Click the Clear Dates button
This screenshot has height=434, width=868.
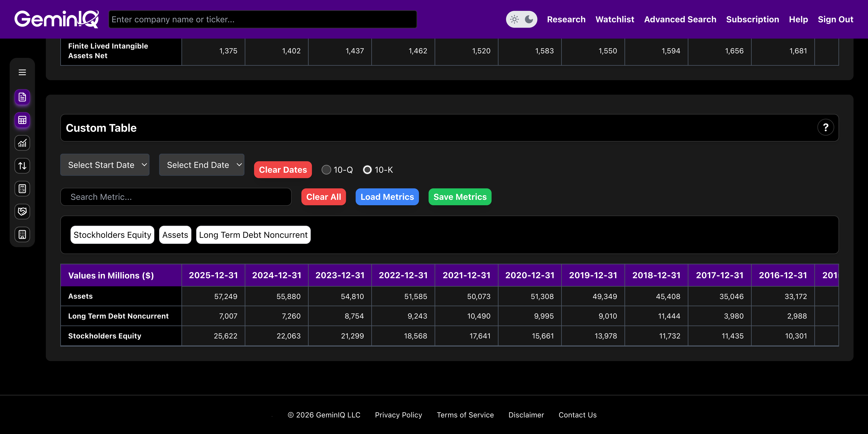283,170
